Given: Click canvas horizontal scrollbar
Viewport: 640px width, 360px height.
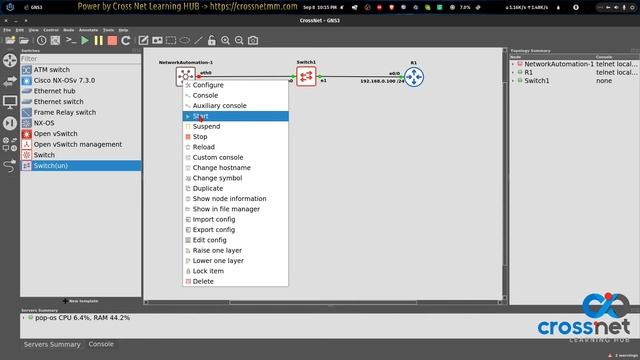Looking at the screenshot, I should click(x=323, y=302).
